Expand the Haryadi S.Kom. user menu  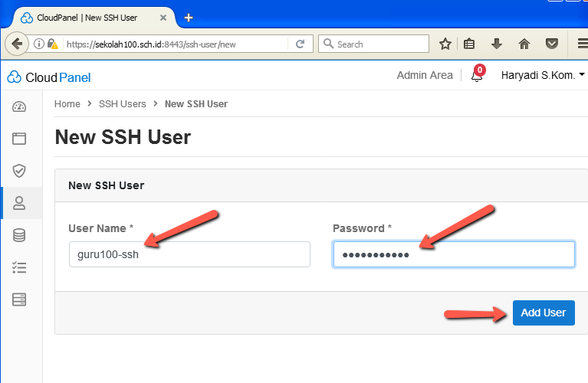[x=543, y=75]
